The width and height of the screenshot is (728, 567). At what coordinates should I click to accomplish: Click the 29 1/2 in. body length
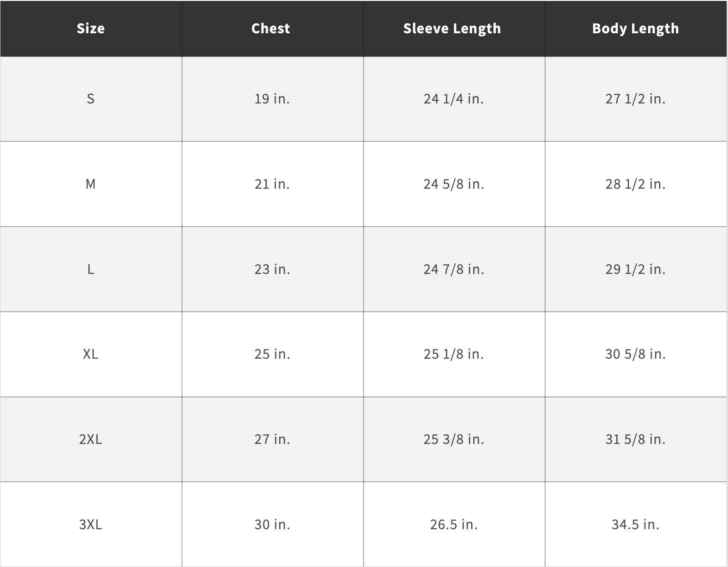pos(636,269)
